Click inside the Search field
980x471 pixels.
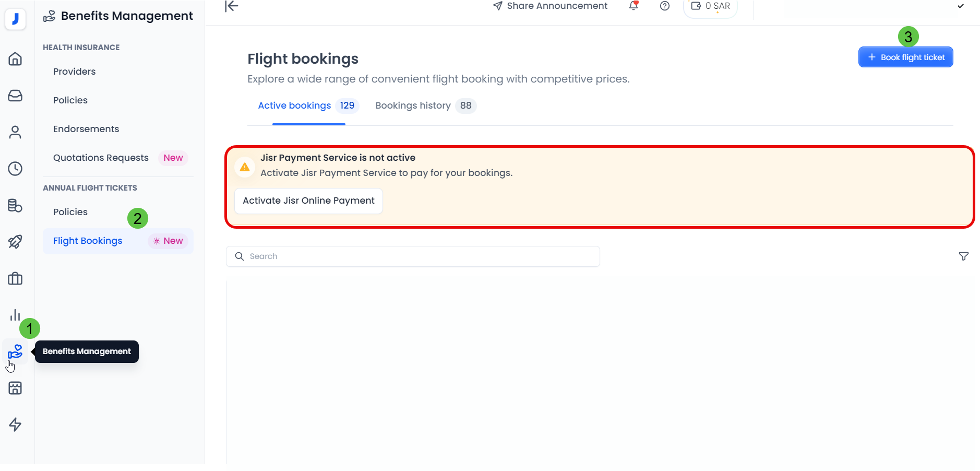[x=412, y=256]
